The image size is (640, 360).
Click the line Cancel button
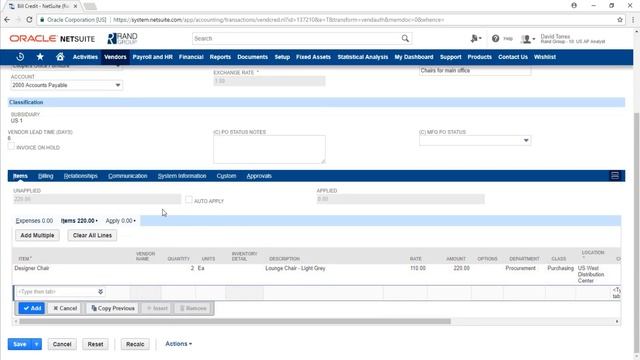65,308
